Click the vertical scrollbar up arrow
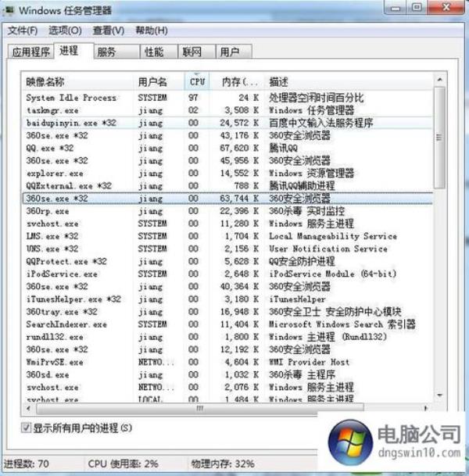The image size is (469, 476). click(x=439, y=80)
